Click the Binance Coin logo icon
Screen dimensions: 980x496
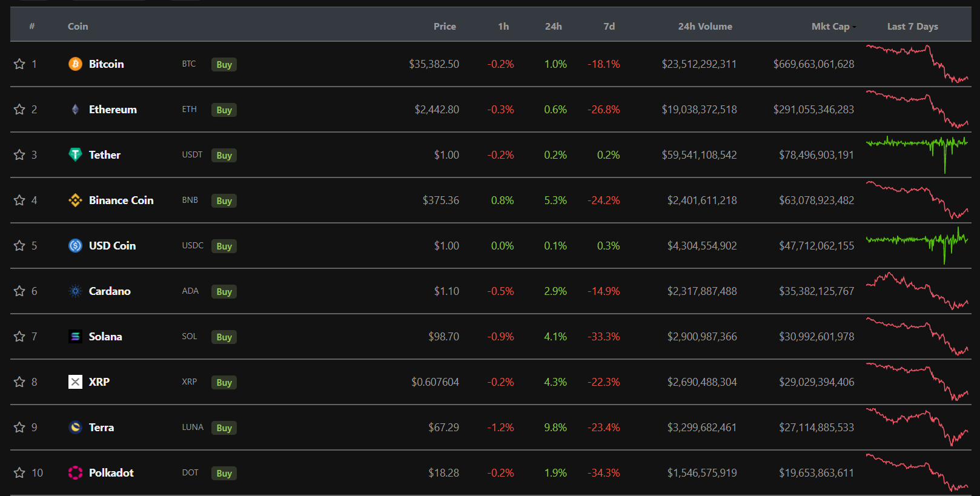click(75, 200)
